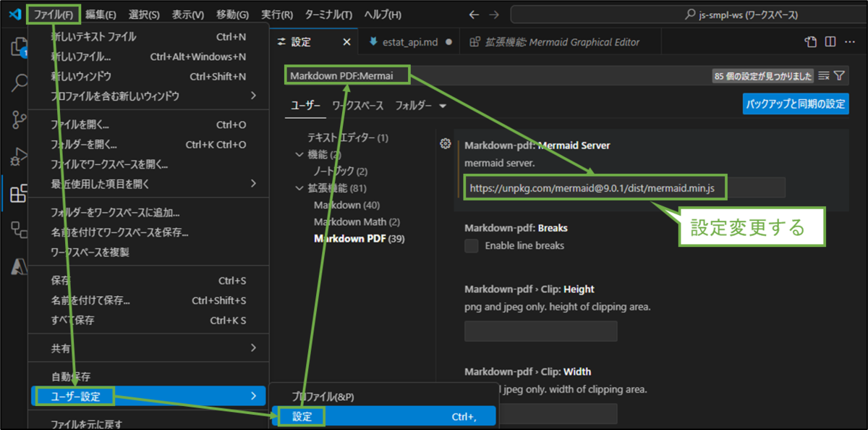The width and height of the screenshot is (868, 430).
Task: Choose ワークスペースを複製 menu item
Action: 150,252
